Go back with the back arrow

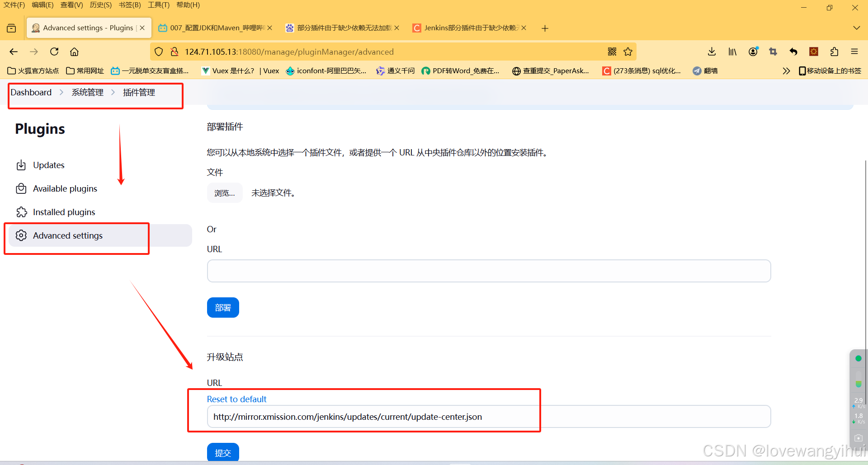tap(14, 52)
